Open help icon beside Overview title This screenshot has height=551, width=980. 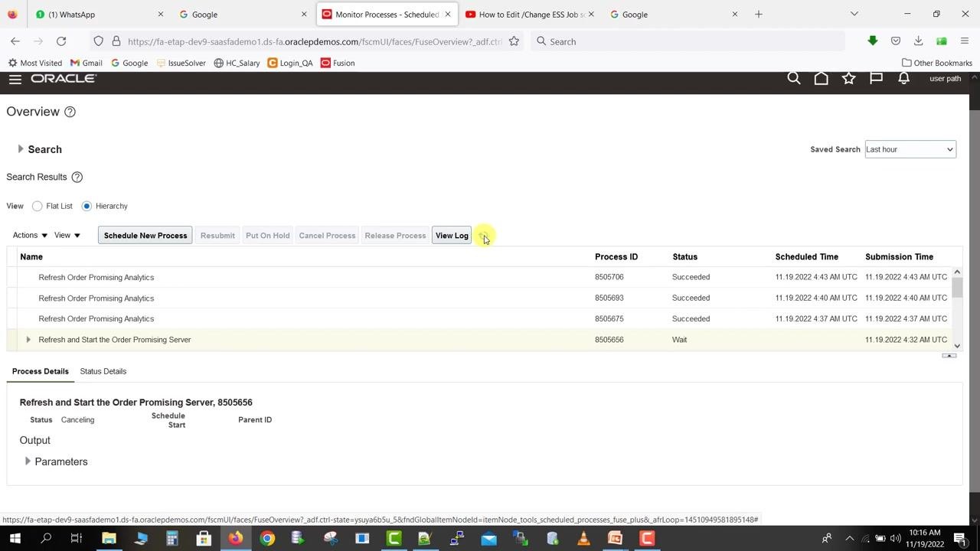70,112
